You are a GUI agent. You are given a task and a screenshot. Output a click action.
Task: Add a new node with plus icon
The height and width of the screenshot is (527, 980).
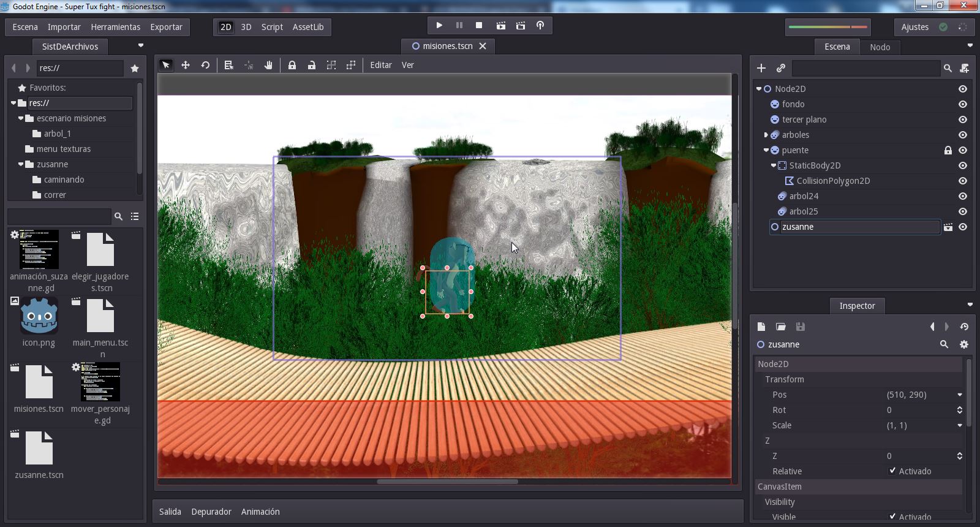pyautogui.click(x=761, y=68)
